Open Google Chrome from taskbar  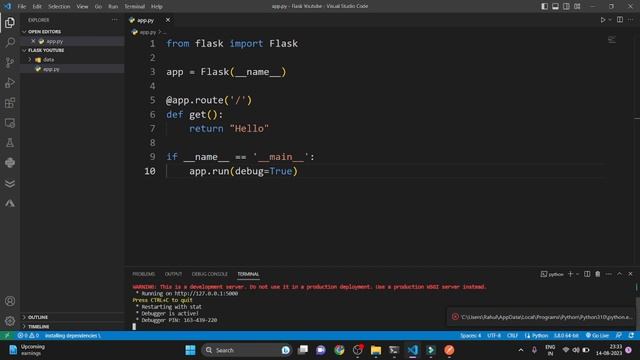pyautogui.click(x=339, y=350)
